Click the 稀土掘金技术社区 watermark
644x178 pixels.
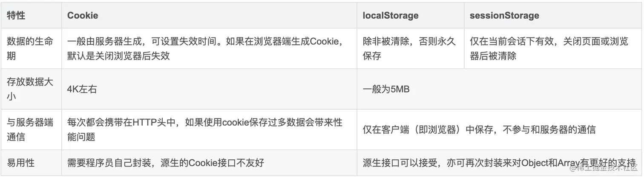coord(605,169)
